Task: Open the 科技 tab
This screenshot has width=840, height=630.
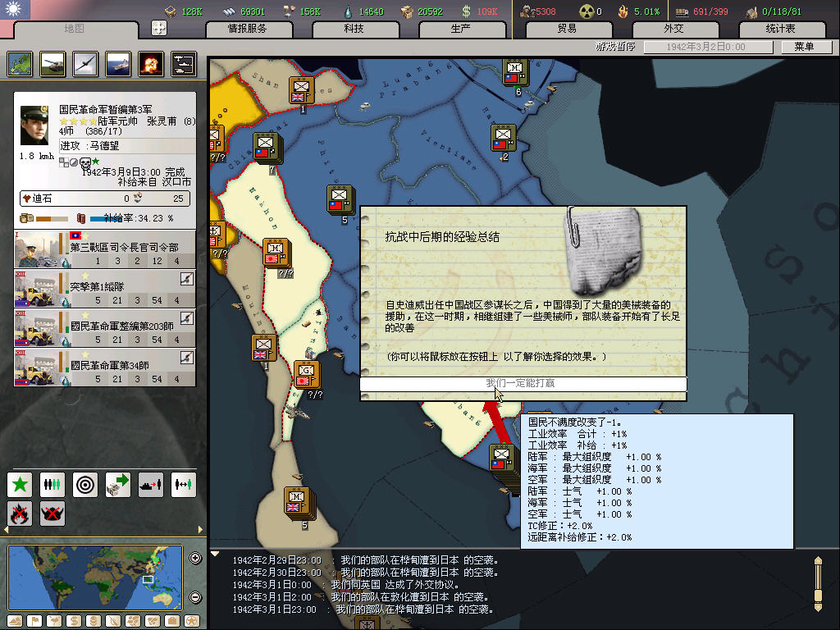Action: tap(354, 29)
